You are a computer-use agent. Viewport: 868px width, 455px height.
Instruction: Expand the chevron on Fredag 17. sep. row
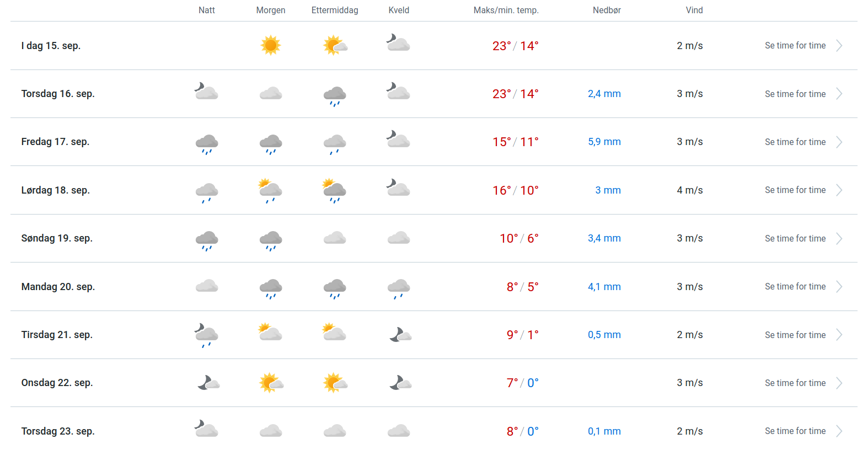(839, 142)
